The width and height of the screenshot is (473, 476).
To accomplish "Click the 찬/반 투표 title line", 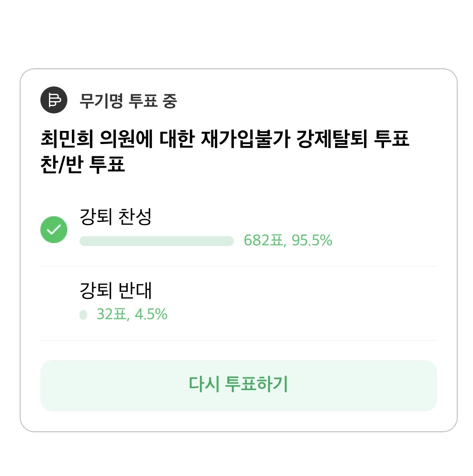I will click(82, 165).
